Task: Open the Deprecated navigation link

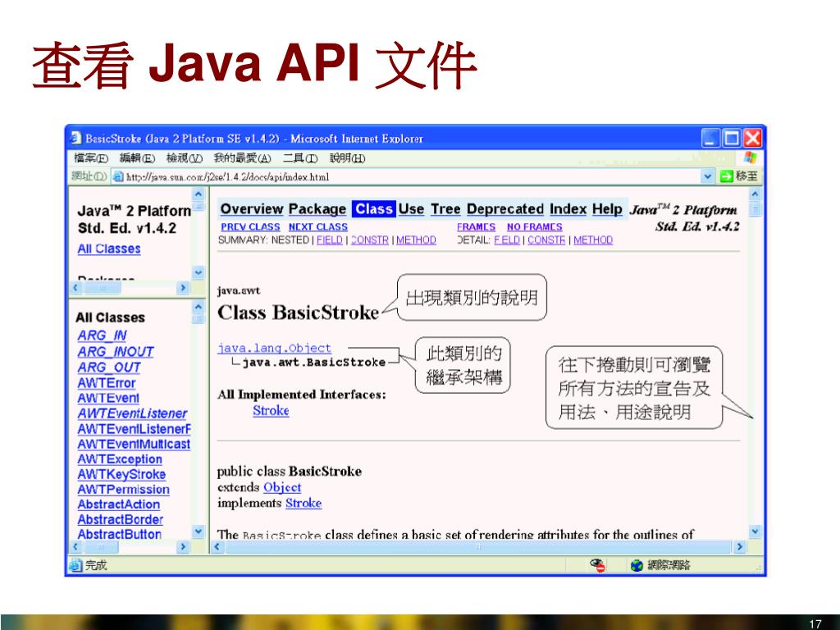Action: pyautogui.click(x=505, y=209)
